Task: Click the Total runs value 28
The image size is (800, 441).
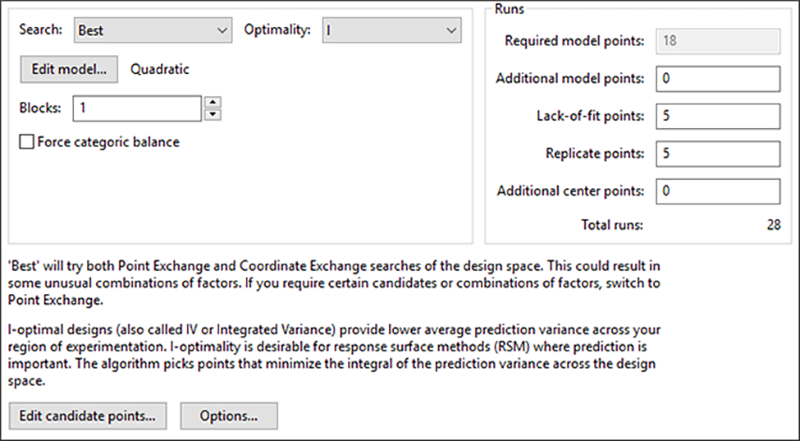Action: [773, 225]
